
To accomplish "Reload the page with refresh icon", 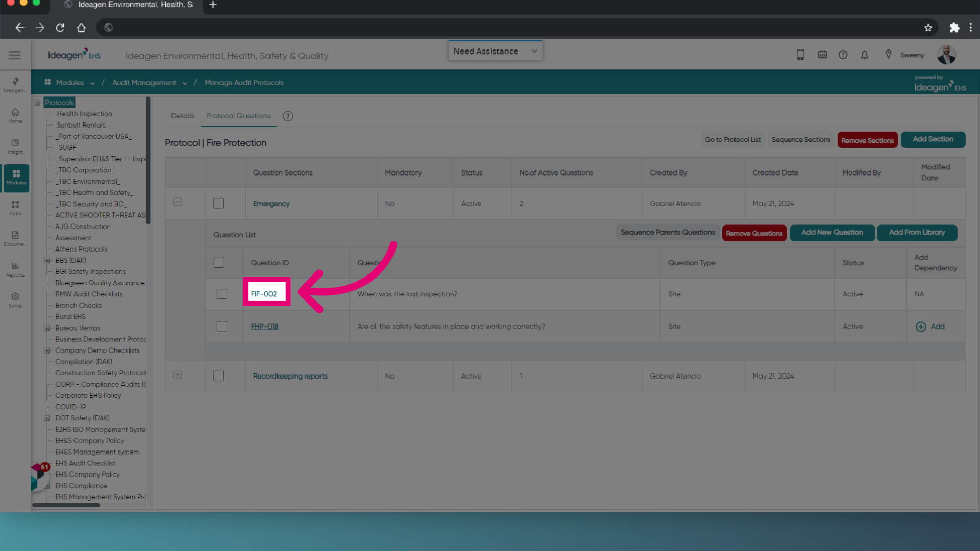I will pyautogui.click(x=60, y=28).
